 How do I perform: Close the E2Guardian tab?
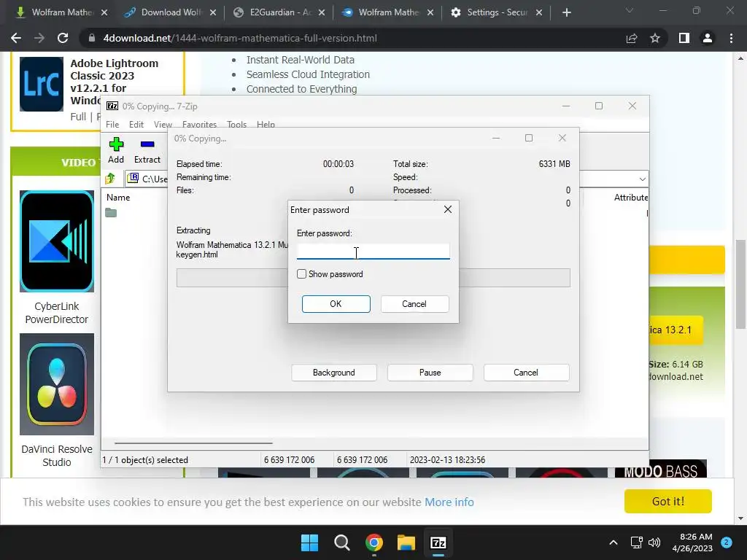tap(322, 13)
